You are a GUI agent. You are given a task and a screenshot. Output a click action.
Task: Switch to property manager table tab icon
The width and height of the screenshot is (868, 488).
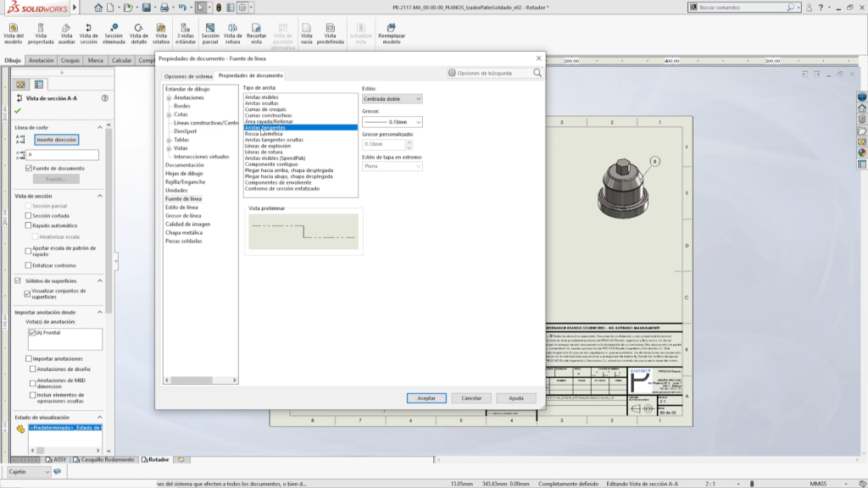tap(39, 85)
